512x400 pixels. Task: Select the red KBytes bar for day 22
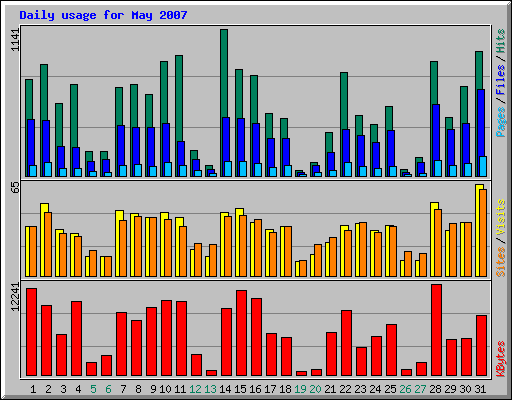pos(346,343)
